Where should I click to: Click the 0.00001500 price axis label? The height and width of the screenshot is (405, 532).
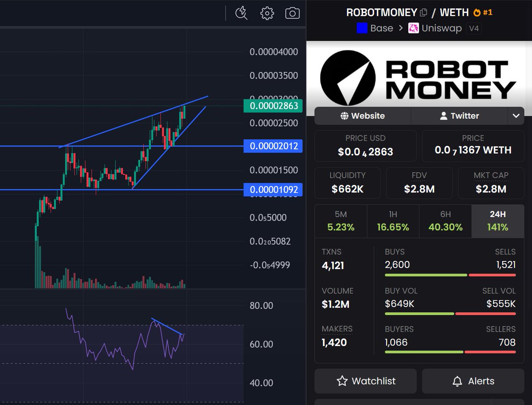coord(274,170)
